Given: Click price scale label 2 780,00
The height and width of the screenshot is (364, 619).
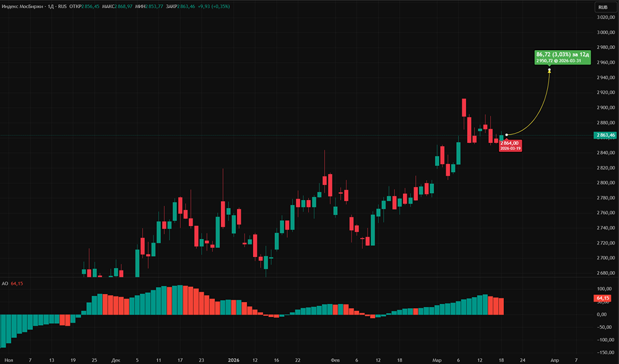Looking at the screenshot, I should [x=606, y=198].
